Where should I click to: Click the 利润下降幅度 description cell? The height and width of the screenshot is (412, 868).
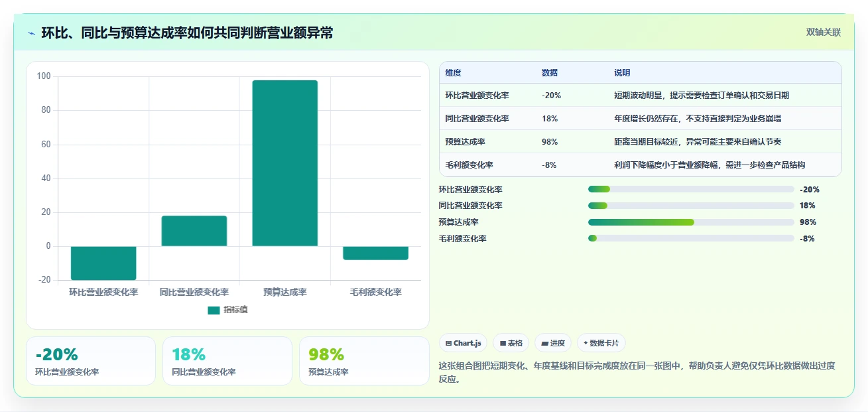pyautogui.click(x=710, y=165)
